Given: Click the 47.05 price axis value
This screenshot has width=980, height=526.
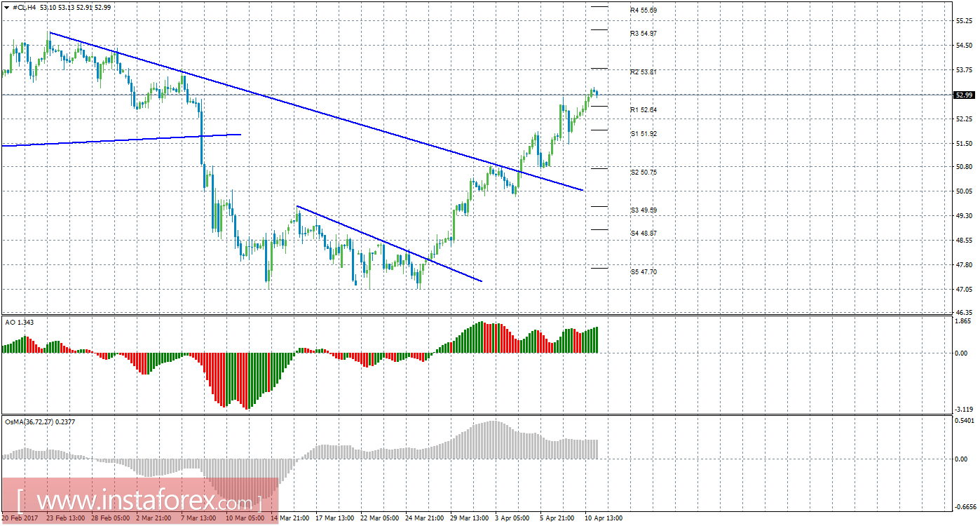Looking at the screenshot, I should click(x=963, y=290).
